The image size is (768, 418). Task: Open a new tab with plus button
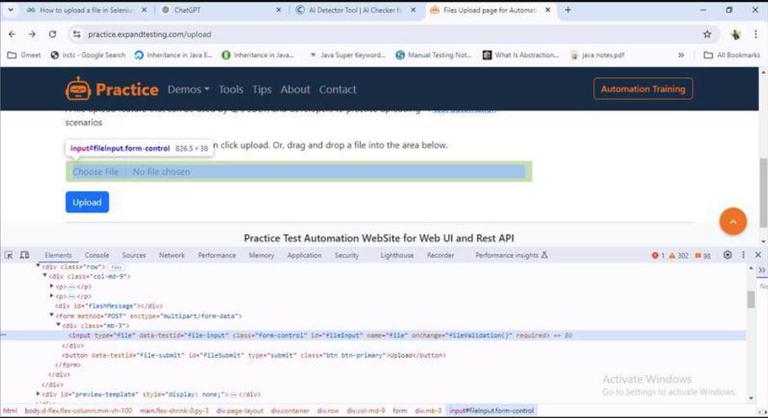pyautogui.click(x=568, y=10)
